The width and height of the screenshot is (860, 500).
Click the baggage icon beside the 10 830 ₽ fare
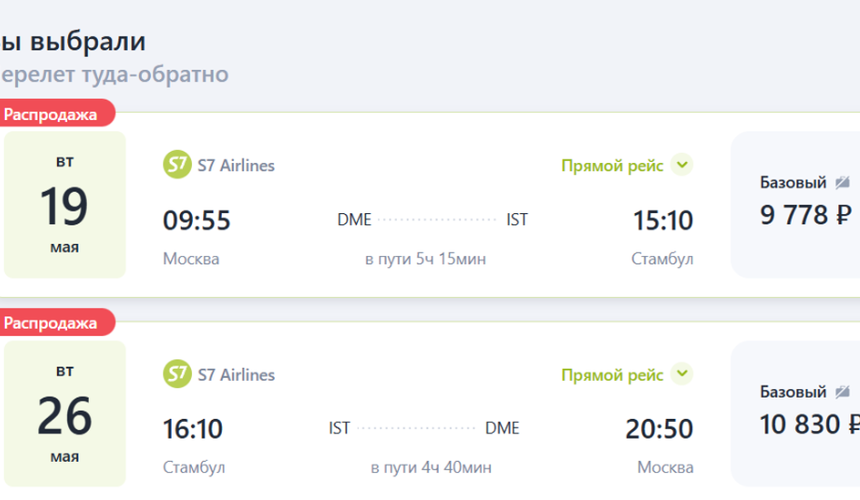(x=843, y=392)
